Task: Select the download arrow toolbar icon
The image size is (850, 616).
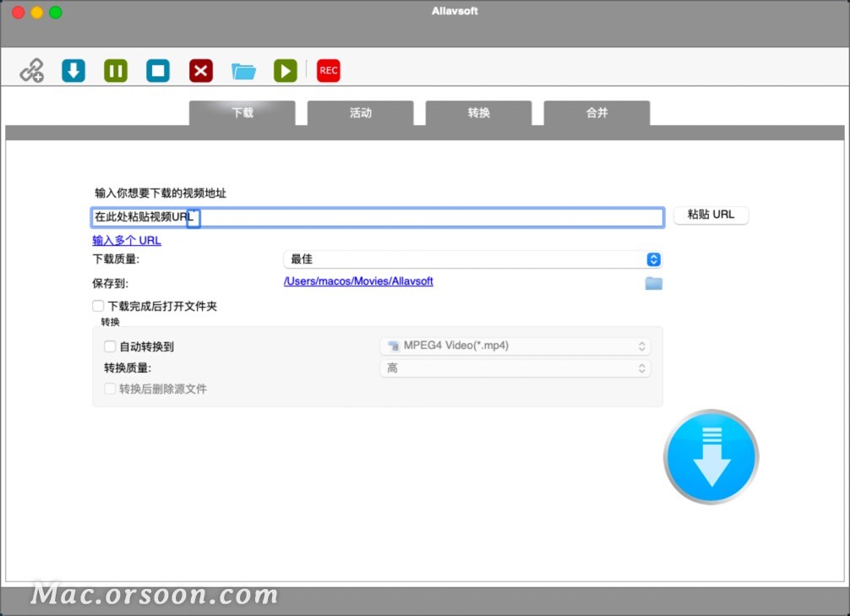Action: 73,70
